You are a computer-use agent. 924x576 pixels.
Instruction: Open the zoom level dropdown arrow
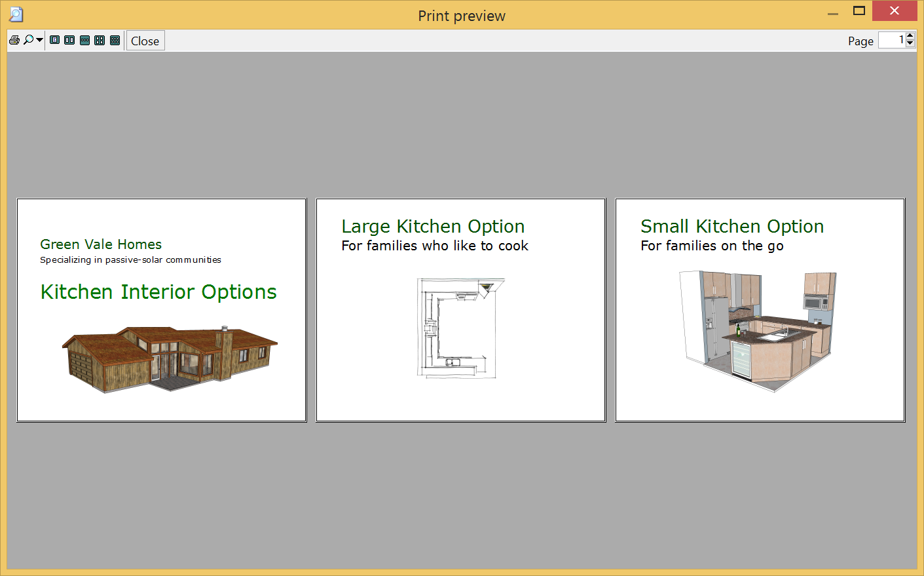click(39, 40)
